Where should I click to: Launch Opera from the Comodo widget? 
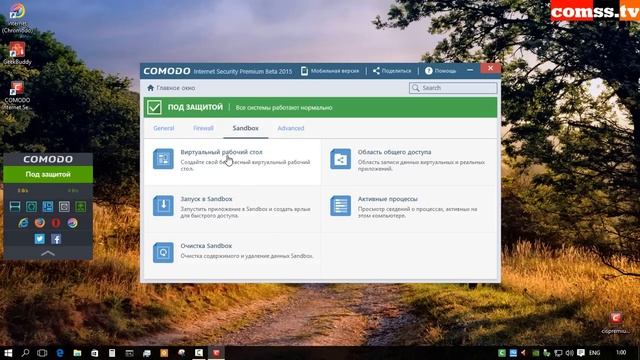point(56,223)
